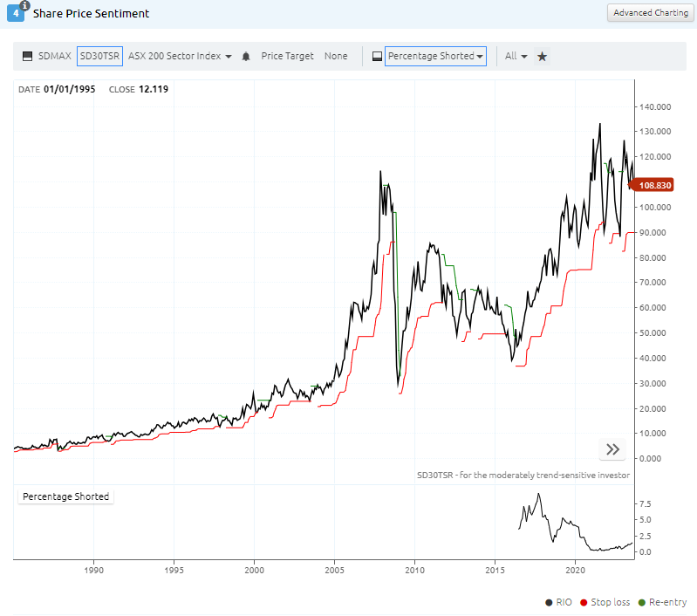Click the Advanced Charting button
This screenshot has width=697, height=616.
click(650, 13)
